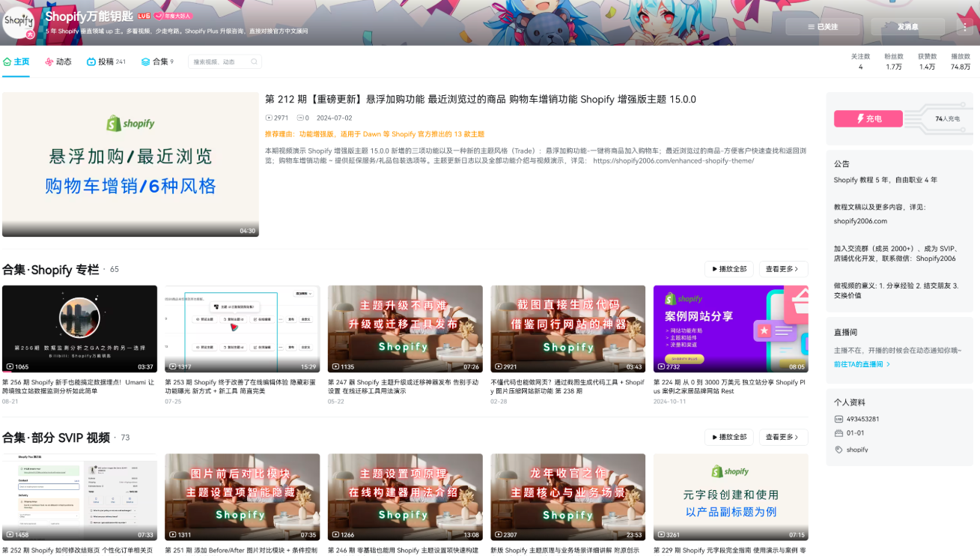Switch to the 动态 tab
Image resolution: width=980 pixels, height=556 pixels.
[x=63, y=62]
